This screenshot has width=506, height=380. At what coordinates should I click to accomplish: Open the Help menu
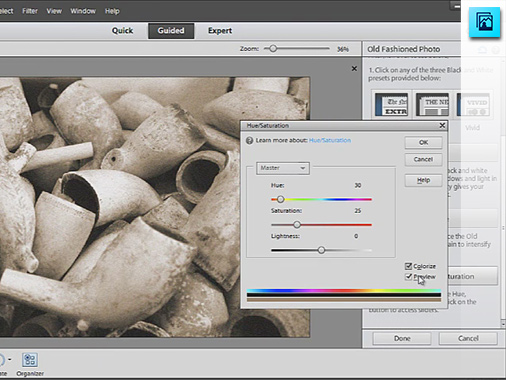click(112, 11)
